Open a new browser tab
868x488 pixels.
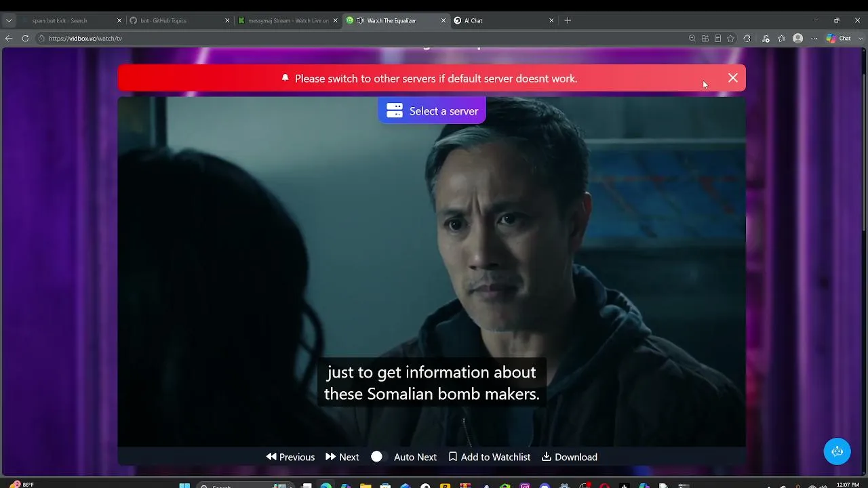568,20
